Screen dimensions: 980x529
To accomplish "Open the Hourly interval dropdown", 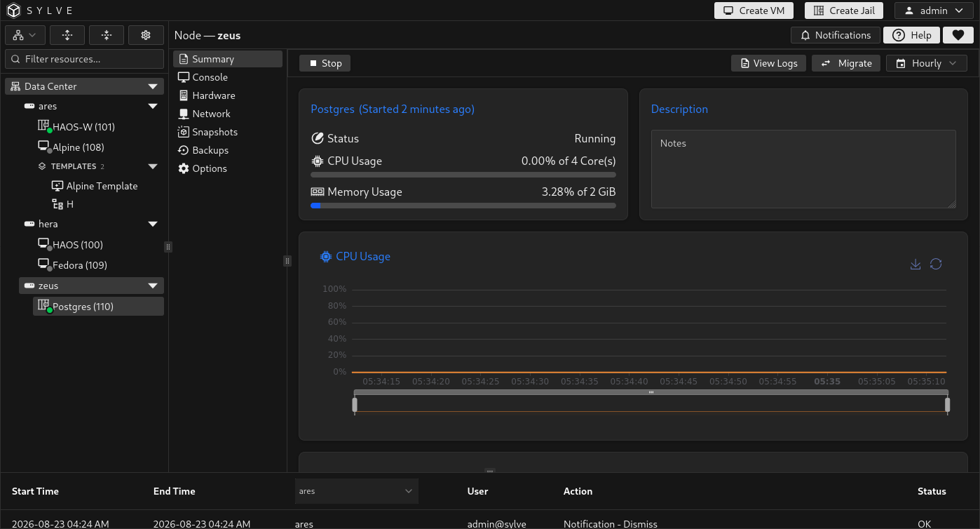I will coord(926,63).
